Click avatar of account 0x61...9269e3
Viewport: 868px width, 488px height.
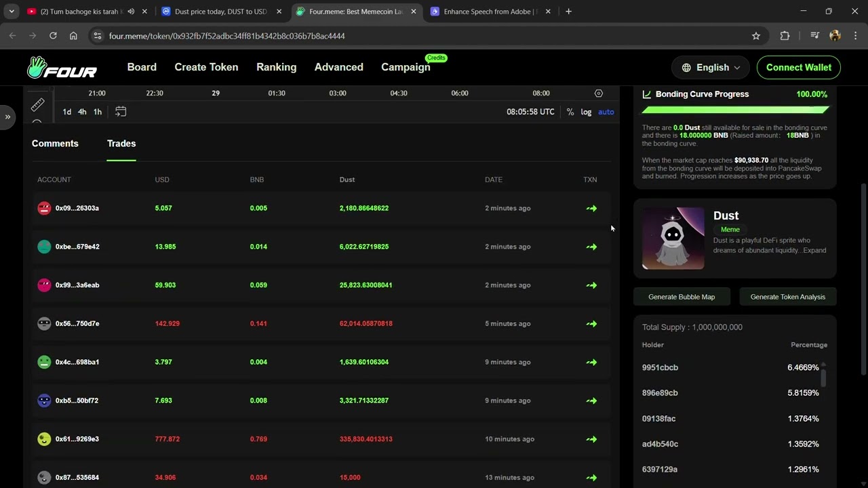click(x=44, y=439)
